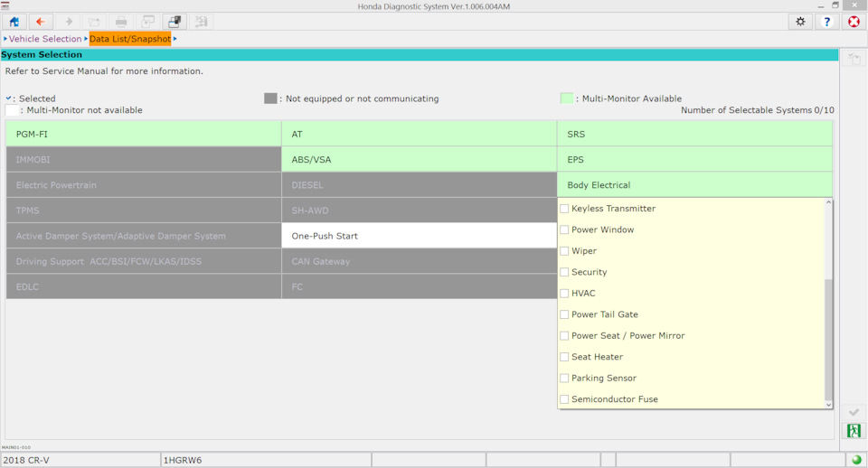Check the Semiconductor Fuse checkbox
The height and width of the screenshot is (468, 868).
click(x=564, y=398)
